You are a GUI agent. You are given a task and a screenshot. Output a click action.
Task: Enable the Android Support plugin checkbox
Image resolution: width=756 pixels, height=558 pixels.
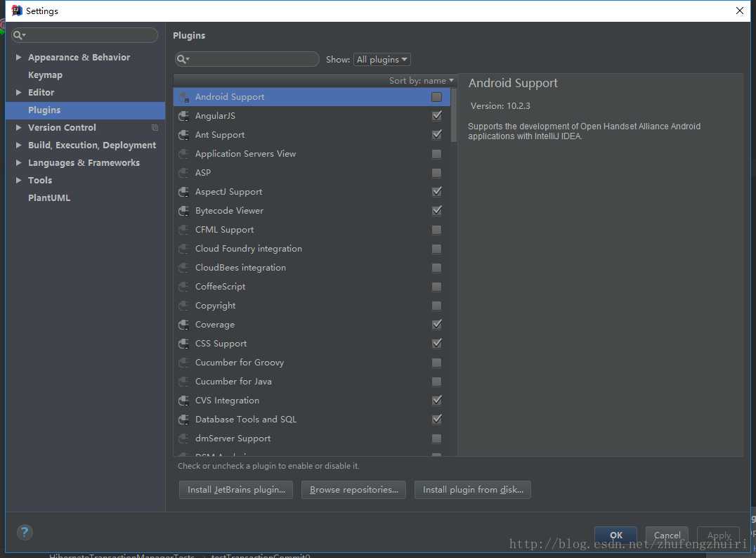tap(436, 97)
